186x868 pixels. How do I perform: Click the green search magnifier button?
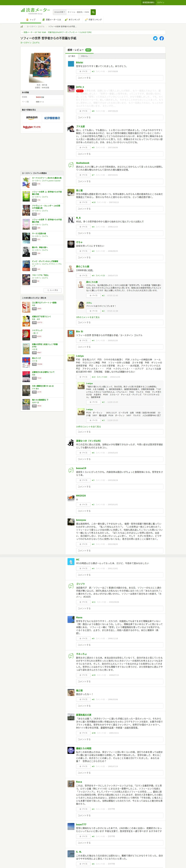pos(93,12)
